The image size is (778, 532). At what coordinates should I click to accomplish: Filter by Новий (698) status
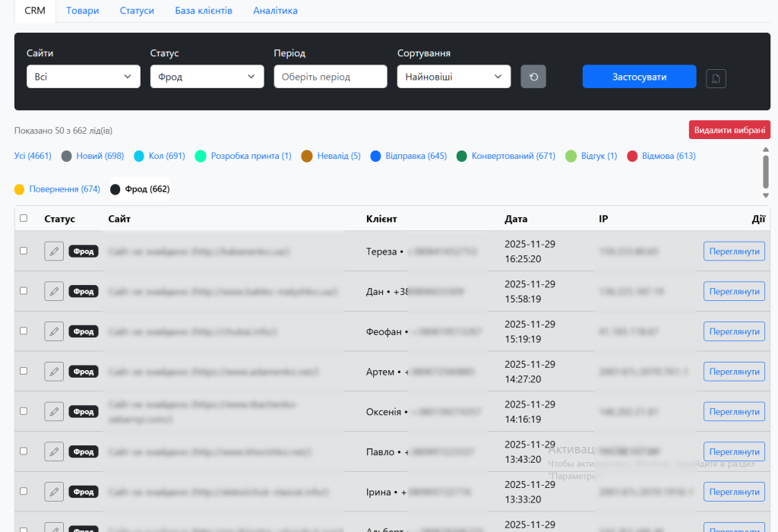click(93, 156)
